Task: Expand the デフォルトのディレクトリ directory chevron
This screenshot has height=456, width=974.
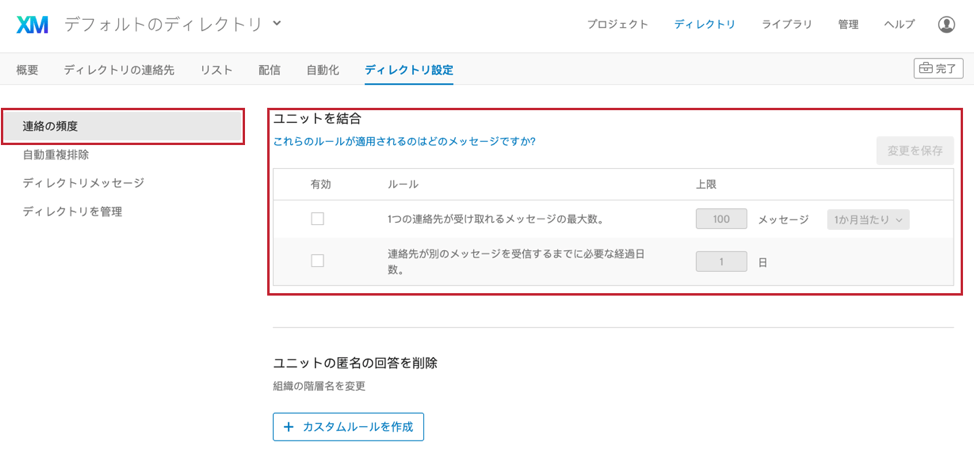Action: [277, 24]
